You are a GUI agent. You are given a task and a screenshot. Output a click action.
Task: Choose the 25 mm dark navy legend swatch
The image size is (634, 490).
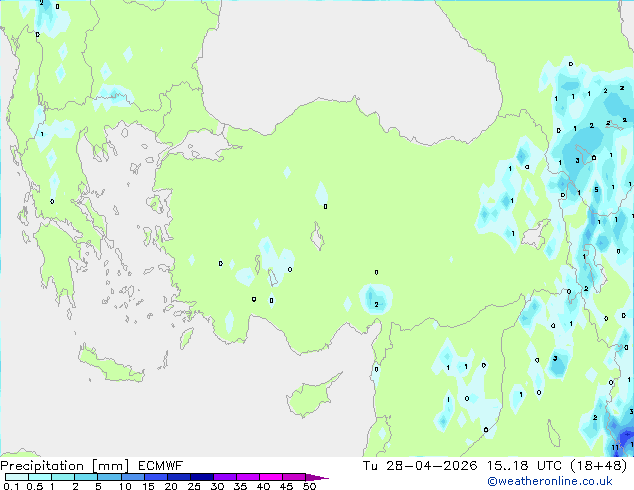202,477
